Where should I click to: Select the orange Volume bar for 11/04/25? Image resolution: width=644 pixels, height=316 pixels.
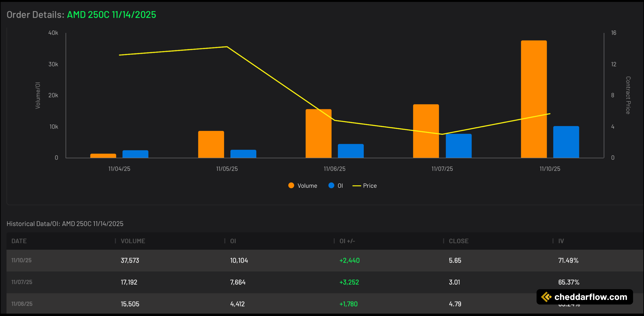[103, 156]
